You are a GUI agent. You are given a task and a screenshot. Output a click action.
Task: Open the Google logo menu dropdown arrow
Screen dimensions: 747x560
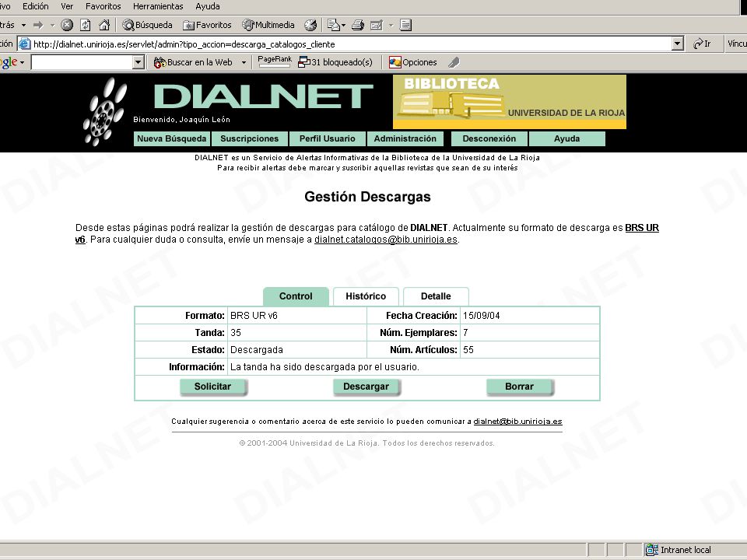point(22,62)
